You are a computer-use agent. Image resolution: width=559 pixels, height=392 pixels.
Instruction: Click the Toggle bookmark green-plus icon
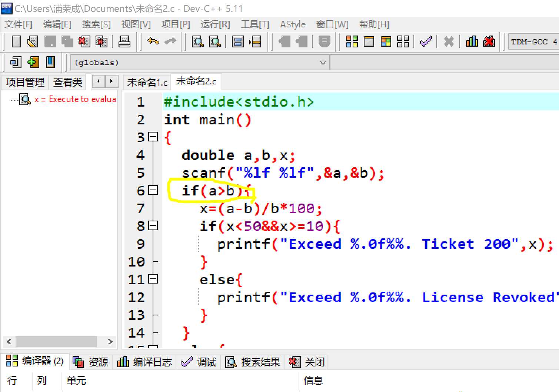tap(33, 62)
